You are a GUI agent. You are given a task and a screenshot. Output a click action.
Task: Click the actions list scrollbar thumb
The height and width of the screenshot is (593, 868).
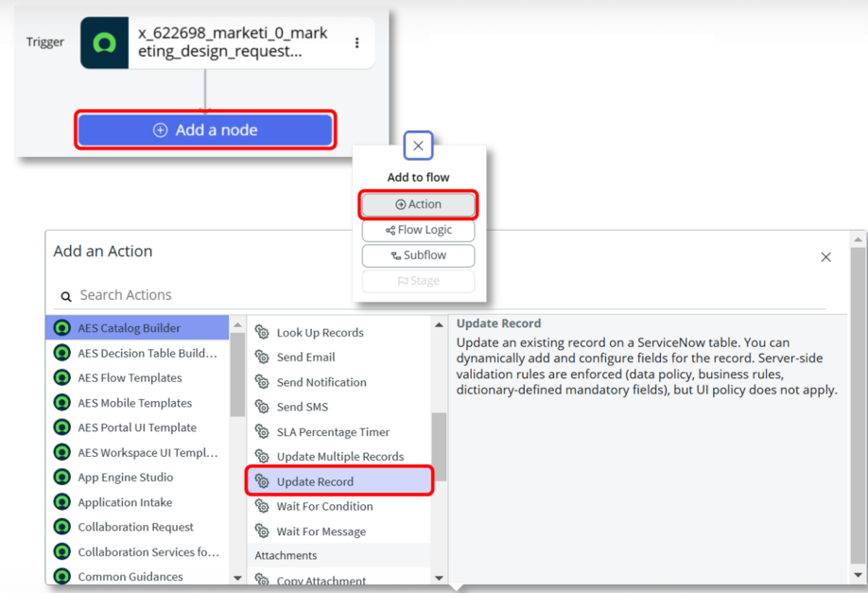point(439,446)
